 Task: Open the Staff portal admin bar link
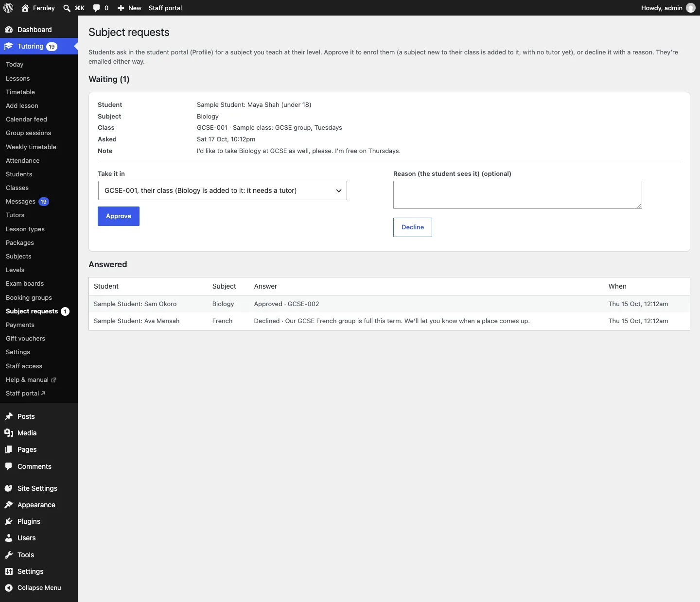(165, 8)
